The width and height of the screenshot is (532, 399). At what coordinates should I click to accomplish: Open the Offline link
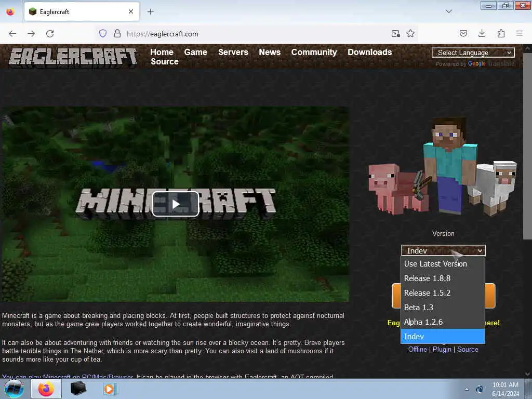point(417,350)
